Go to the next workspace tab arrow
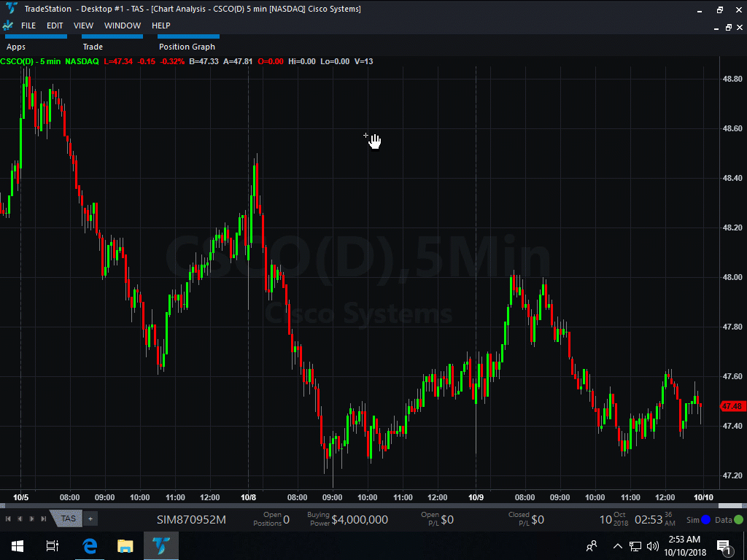 tap(32, 518)
